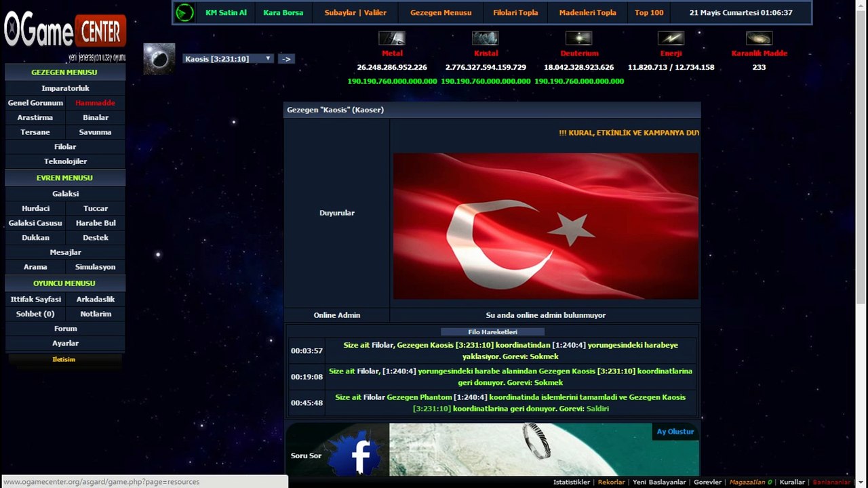This screenshot has width=868, height=488.
Task: Open Ayarlar settings page
Action: point(65,344)
